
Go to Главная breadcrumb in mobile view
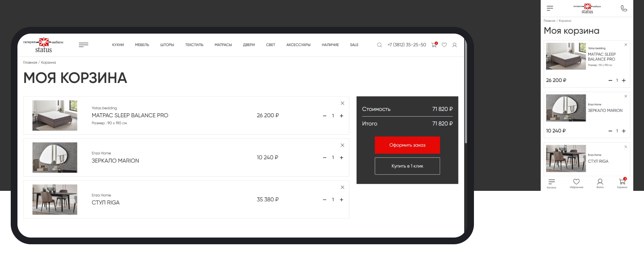click(549, 21)
